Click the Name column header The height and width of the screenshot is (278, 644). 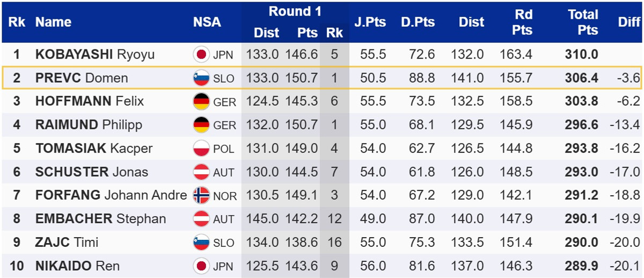(x=53, y=22)
